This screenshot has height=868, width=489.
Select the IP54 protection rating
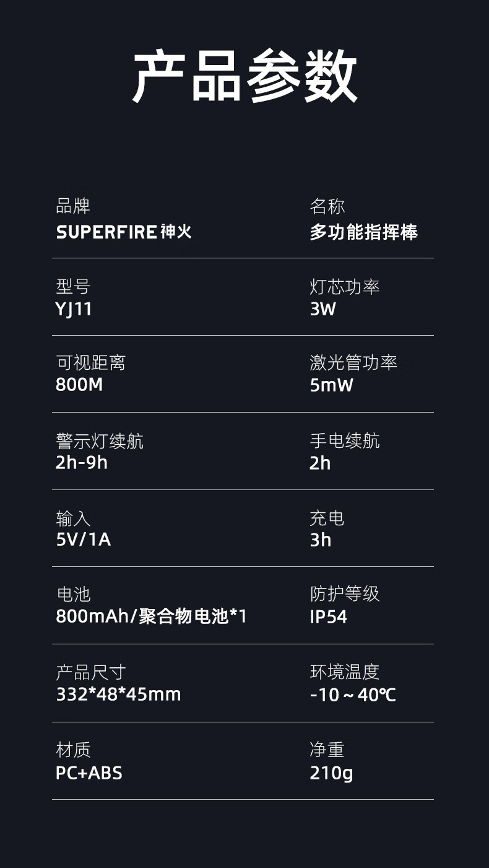pos(328,617)
